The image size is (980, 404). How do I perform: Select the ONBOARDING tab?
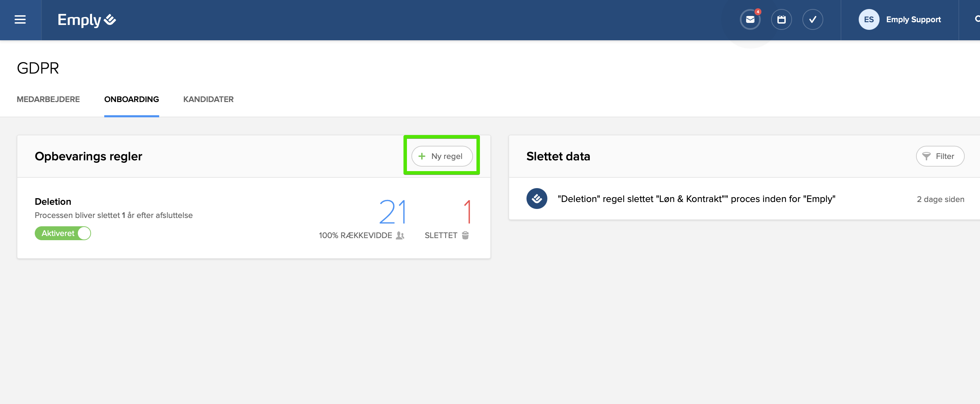[x=131, y=99]
